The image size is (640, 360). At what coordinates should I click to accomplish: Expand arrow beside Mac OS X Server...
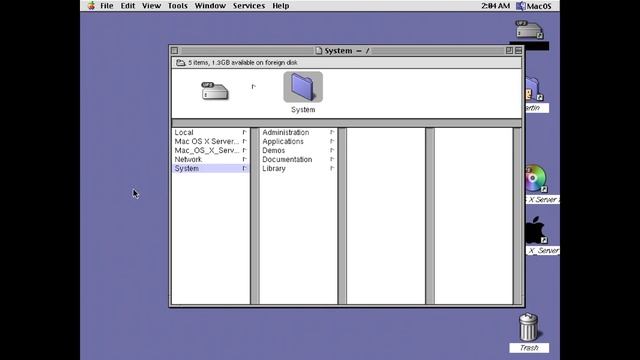244,141
